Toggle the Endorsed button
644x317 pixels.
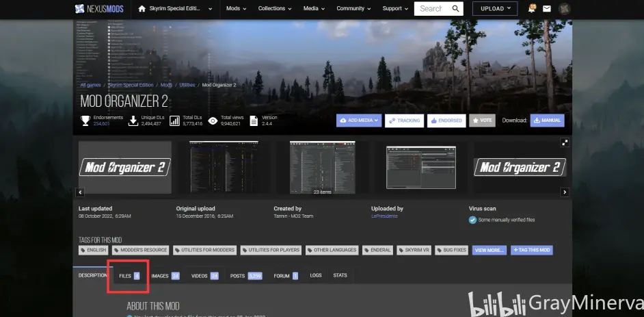(446, 121)
